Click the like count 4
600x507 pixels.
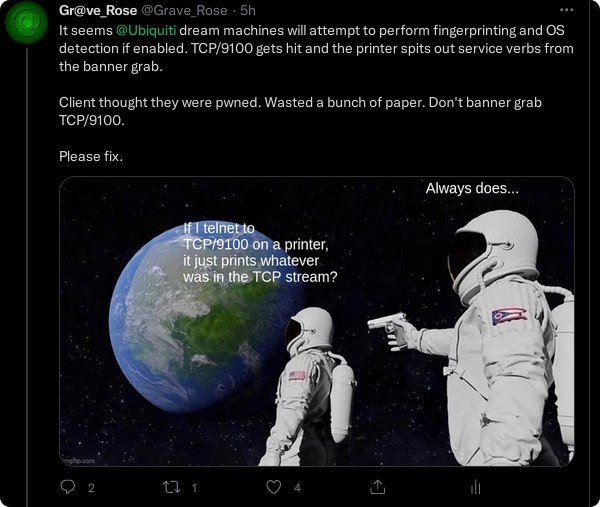coord(297,487)
